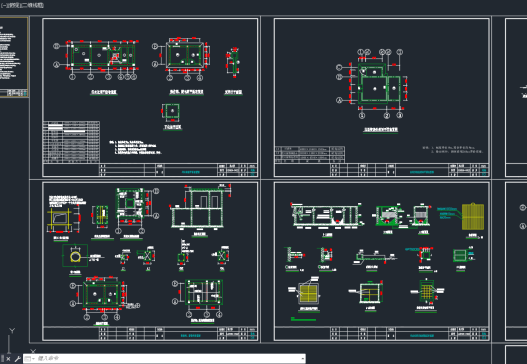
Task: Open command line customize wrench menu
Action: pyautogui.click(x=18, y=359)
